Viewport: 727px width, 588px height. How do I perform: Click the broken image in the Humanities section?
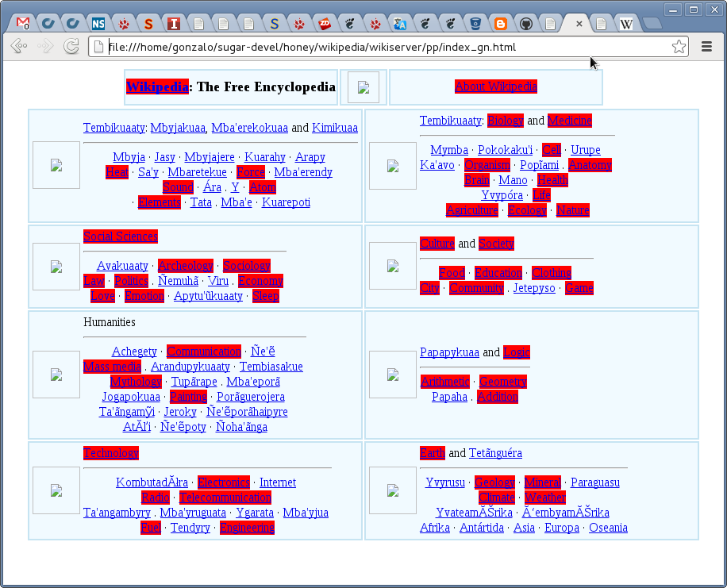(56, 375)
